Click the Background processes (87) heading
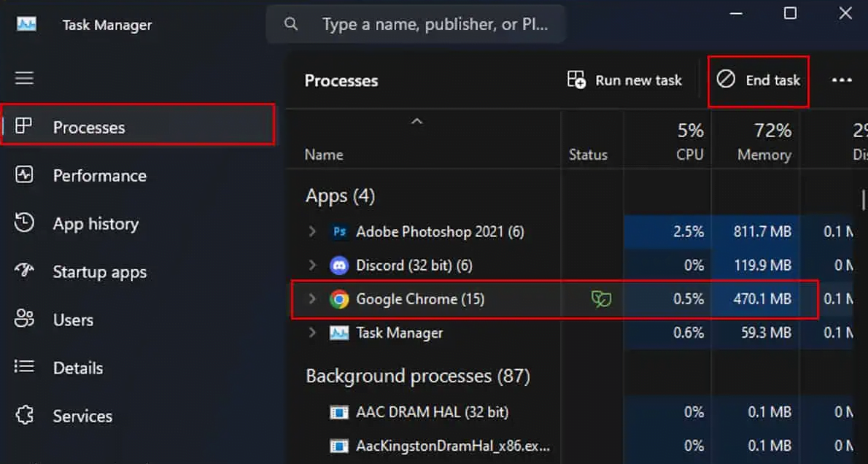The image size is (868, 464). (x=418, y=376)
